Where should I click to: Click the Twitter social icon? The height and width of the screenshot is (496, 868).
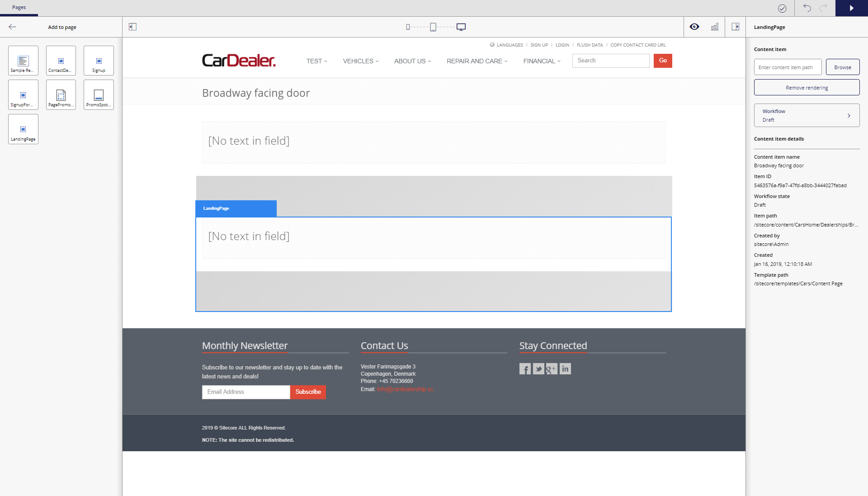[x=538, y=369]
